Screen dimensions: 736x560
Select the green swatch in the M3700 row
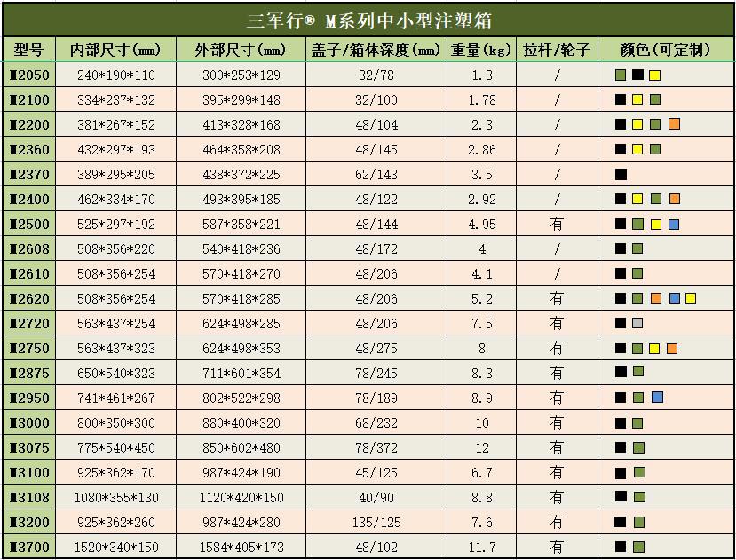(638, 547)
